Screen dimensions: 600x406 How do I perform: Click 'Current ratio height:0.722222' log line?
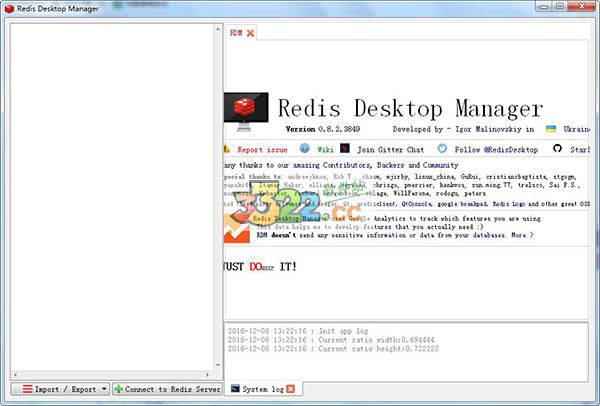pyautogui.click(x=333, y=349)
